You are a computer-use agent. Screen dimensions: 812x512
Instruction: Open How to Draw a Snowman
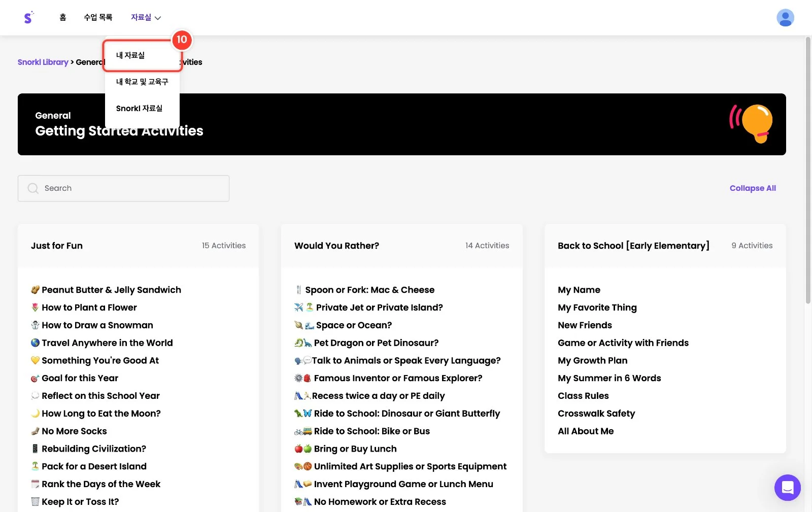[x=92, y=325]
